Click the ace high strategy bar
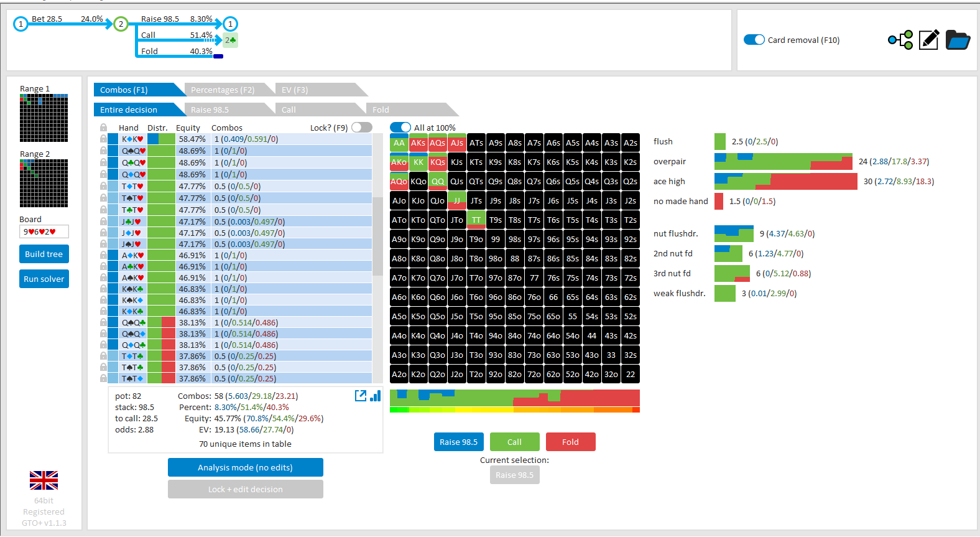Screen dimensions: 980x537 tap(786, 181)
